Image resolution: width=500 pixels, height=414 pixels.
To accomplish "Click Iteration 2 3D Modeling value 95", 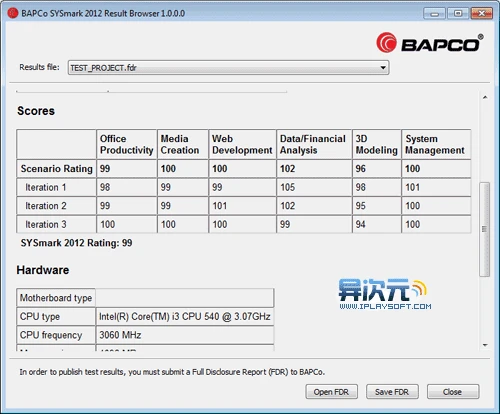I will (x=361, y=206).
